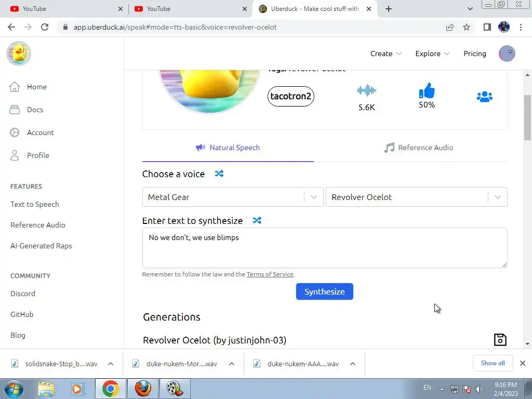Click the page vertical scrollbar thumb
This screenshot has height=399, width=532.
click(527, 117)
